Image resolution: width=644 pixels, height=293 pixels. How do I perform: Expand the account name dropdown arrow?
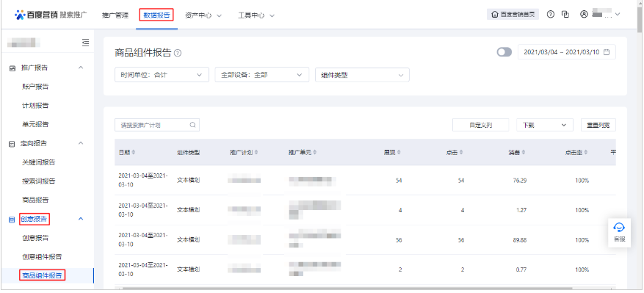(x=618, y=15)
